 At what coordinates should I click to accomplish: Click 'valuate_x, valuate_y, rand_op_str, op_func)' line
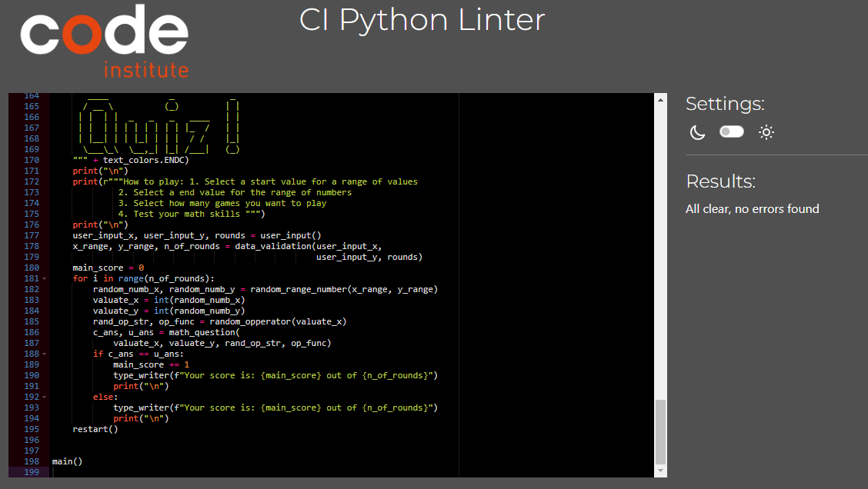point(222,344)
